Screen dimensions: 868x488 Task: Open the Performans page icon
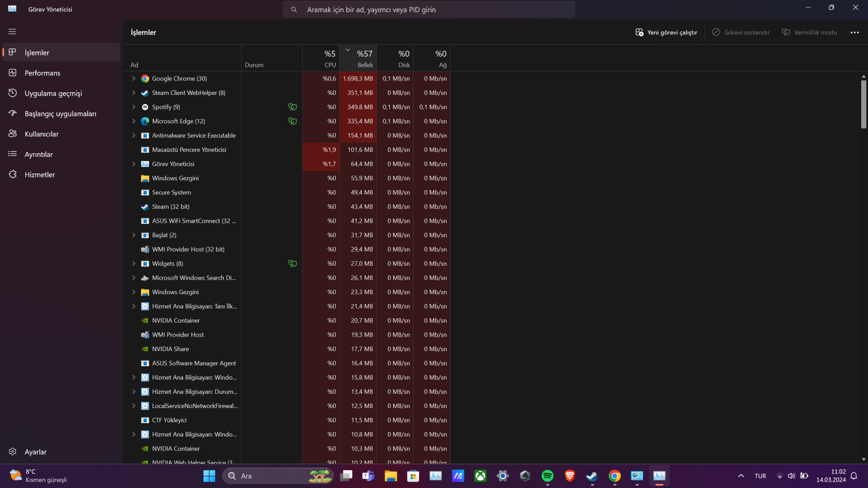13,73
